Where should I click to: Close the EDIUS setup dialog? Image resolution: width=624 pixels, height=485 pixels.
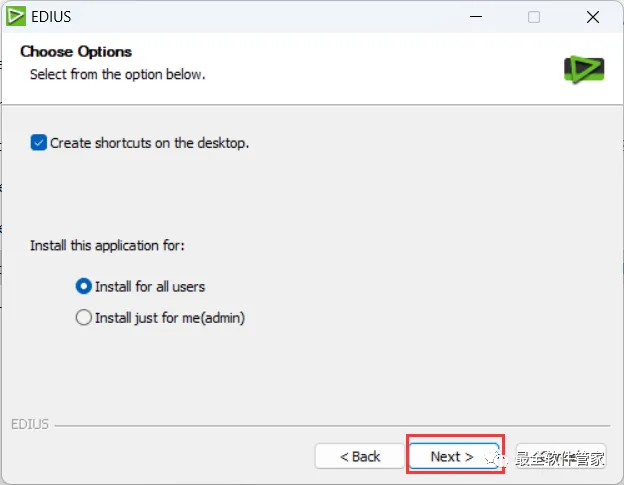[x=592, y=17]
